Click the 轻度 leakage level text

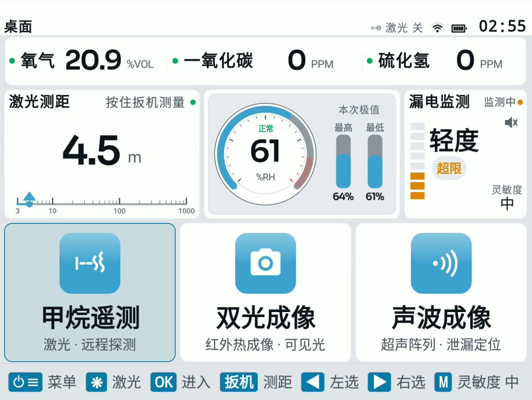(x=454, y=141)
